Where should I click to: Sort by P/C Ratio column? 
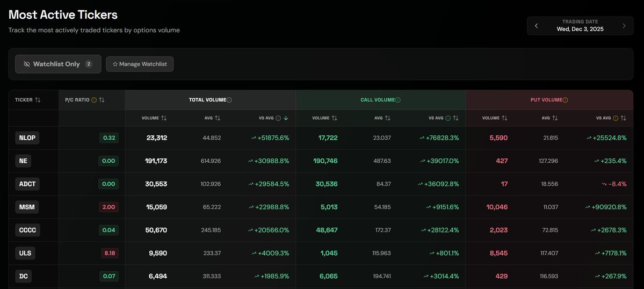coord(102,100)
